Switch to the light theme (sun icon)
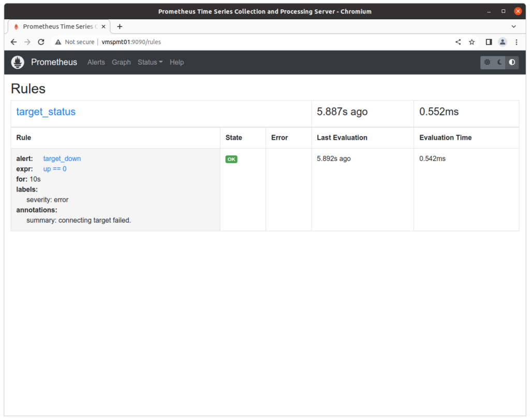This screenshot has height=420, width=530. click(487, 62)
